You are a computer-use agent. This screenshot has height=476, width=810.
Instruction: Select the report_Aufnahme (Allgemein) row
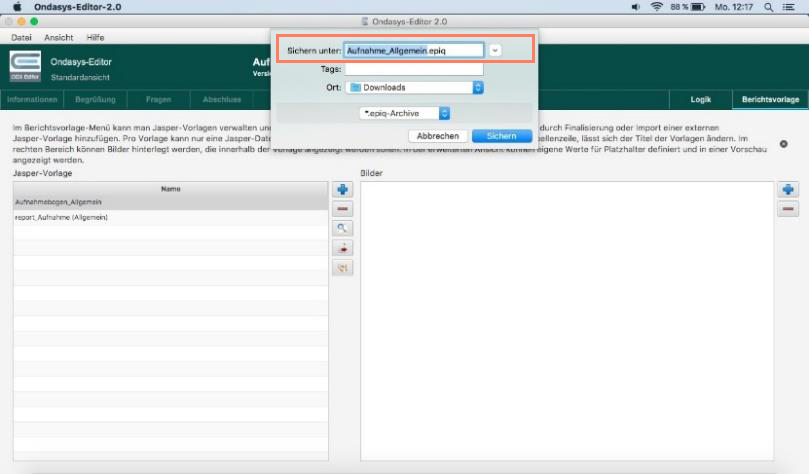pyautogui.click(x=170, y=218)
